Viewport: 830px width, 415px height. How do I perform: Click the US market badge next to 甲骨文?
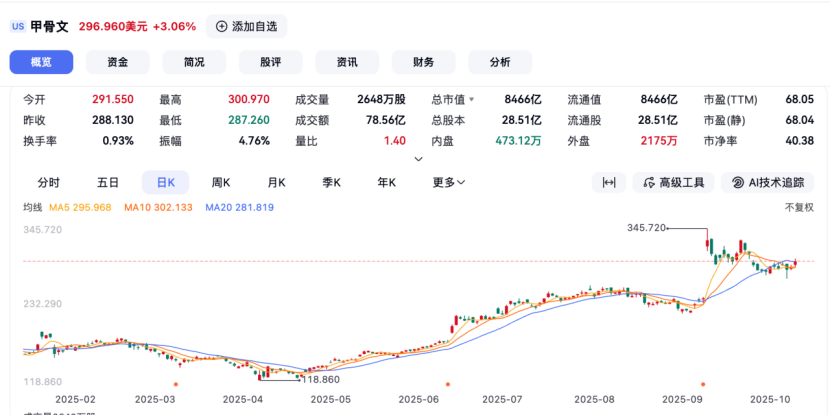[x=18, y=27]
